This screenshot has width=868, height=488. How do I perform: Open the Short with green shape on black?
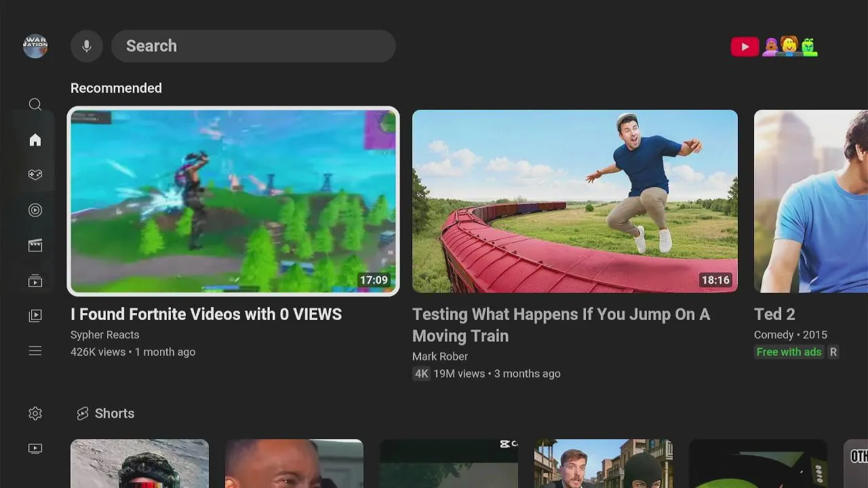pyautogui.click(x=758, y=464)
